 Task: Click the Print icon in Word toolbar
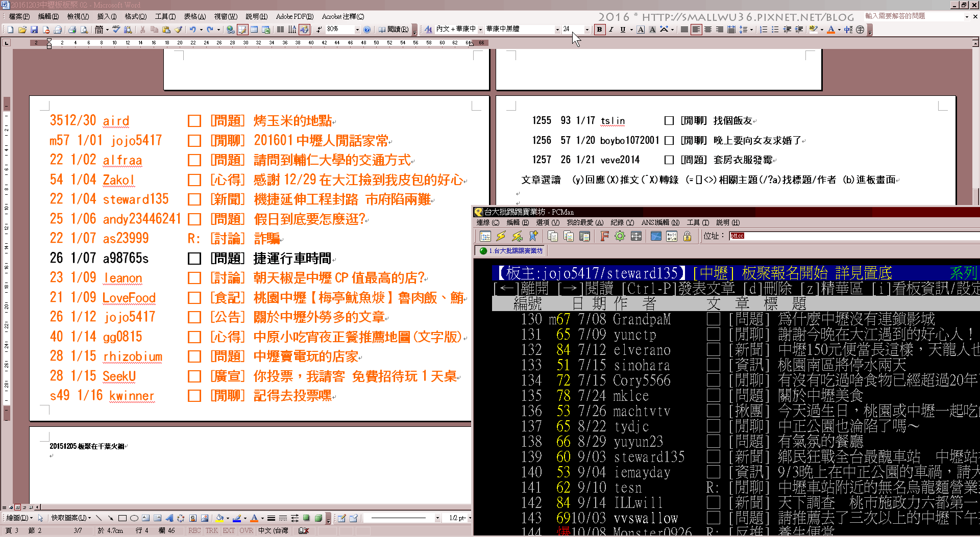pos(72,30)
